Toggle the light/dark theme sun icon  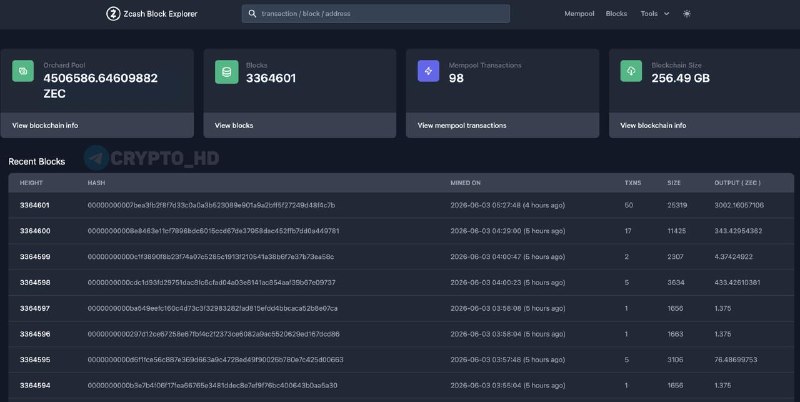click(687, 14)
